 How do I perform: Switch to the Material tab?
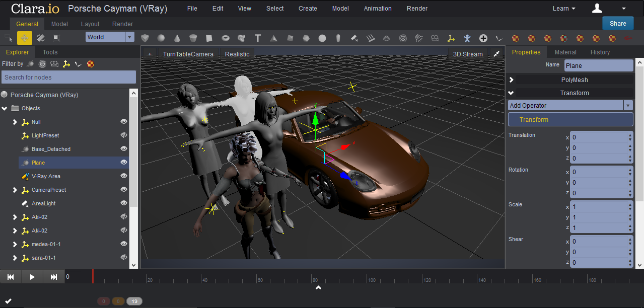click(x=565, y=52)
